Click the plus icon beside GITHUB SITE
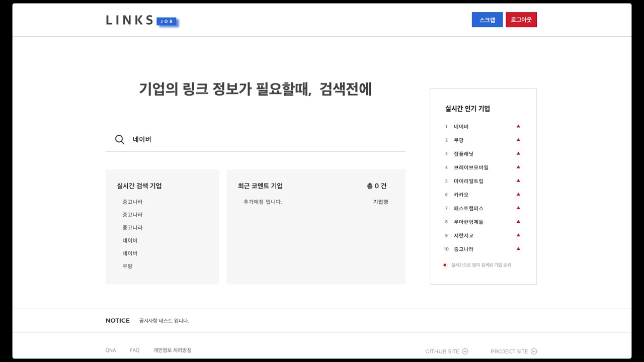Image resolution: width=644 pixels, height=362 pixels. pyautogui.click(x=465, y=351)
